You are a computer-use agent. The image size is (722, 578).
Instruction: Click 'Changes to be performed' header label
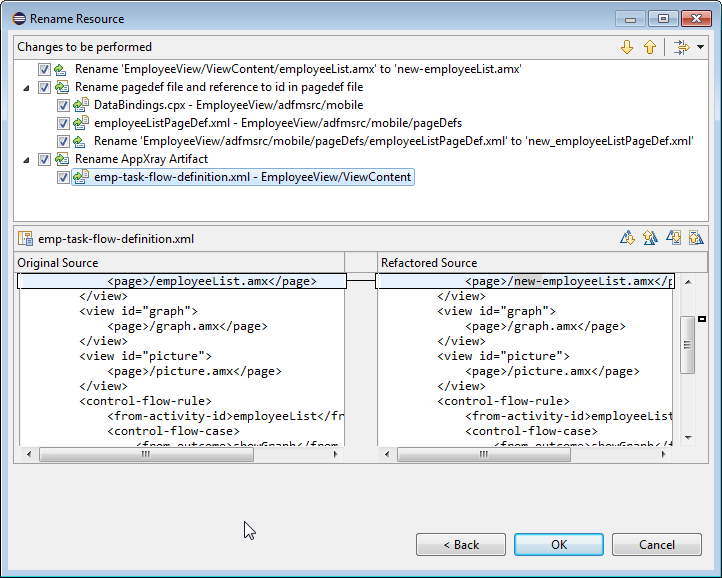point(84,47)
